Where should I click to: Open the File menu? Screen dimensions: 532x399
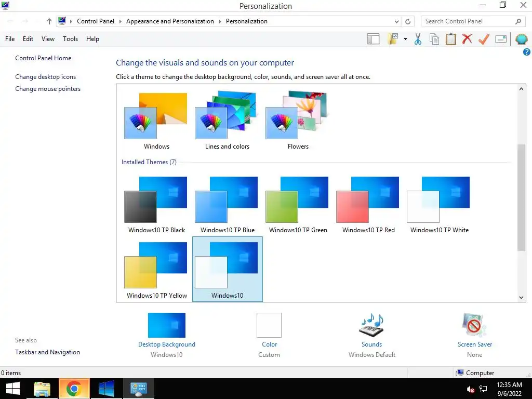pyautogui.click(x=10, y=39)
